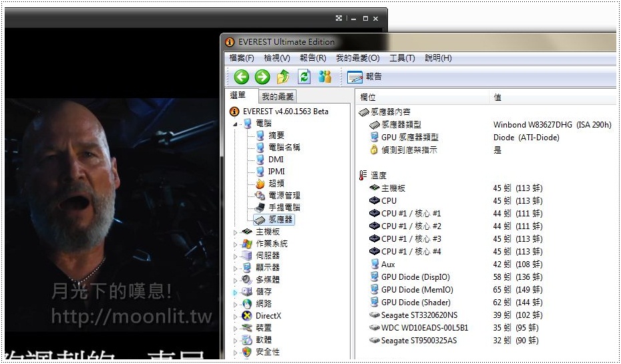Image resolution: width=621 pixels, height=364 pixels.
Task: Open the 檔案(F) menu
Action: tap(242, 58)
